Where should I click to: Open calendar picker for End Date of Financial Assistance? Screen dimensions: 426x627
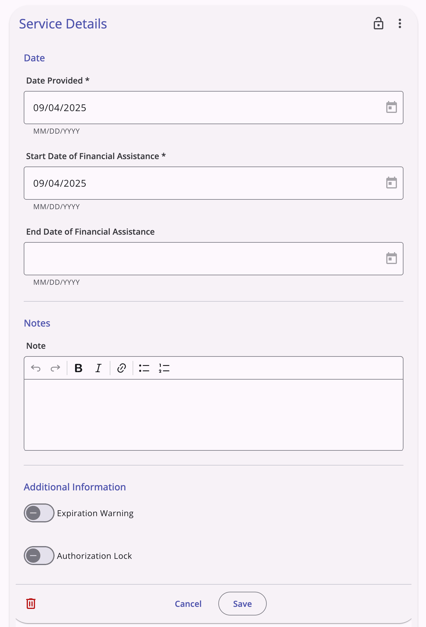[391, 258]
